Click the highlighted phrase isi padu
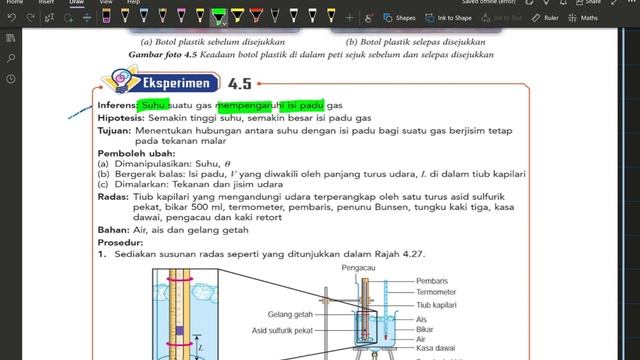Viewport: 640px width, 360px height. coord(305,105)
